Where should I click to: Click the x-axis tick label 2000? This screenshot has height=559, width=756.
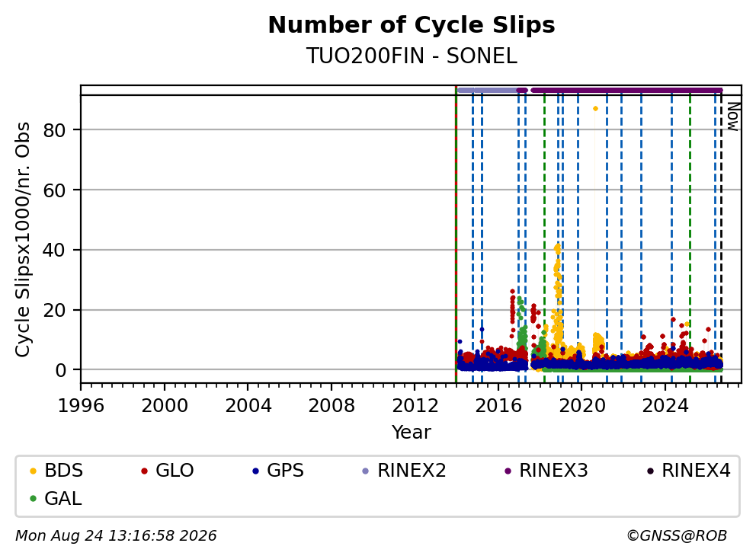point(165,406)
